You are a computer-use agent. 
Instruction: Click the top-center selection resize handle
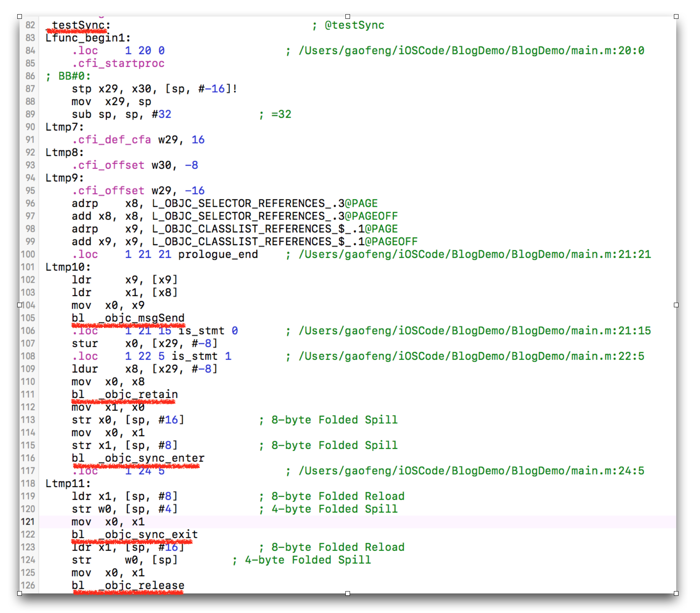tap(348, 16)
